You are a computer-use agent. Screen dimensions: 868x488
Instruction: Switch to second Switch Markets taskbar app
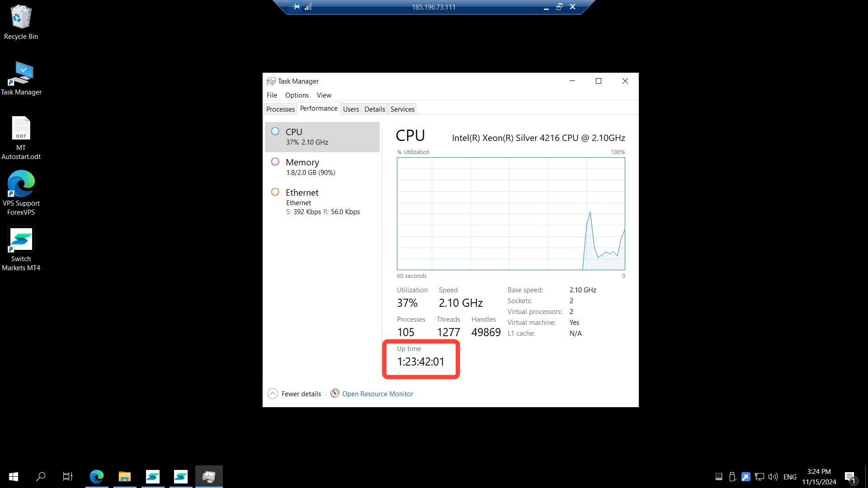[181, 476]
